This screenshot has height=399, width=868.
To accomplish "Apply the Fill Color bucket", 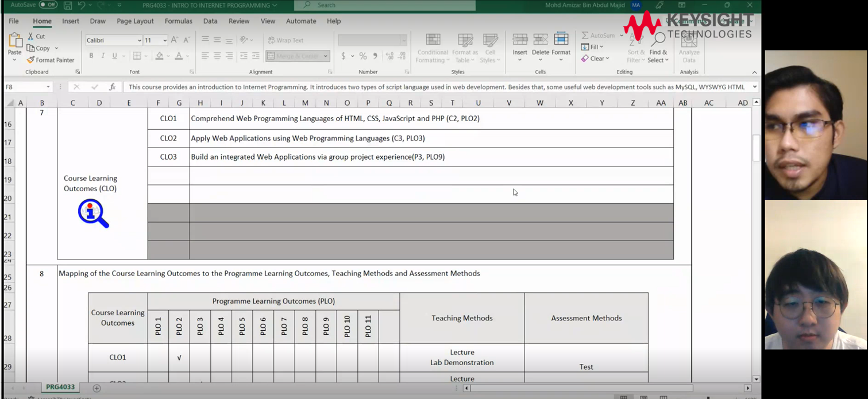I will pos(159,56).
